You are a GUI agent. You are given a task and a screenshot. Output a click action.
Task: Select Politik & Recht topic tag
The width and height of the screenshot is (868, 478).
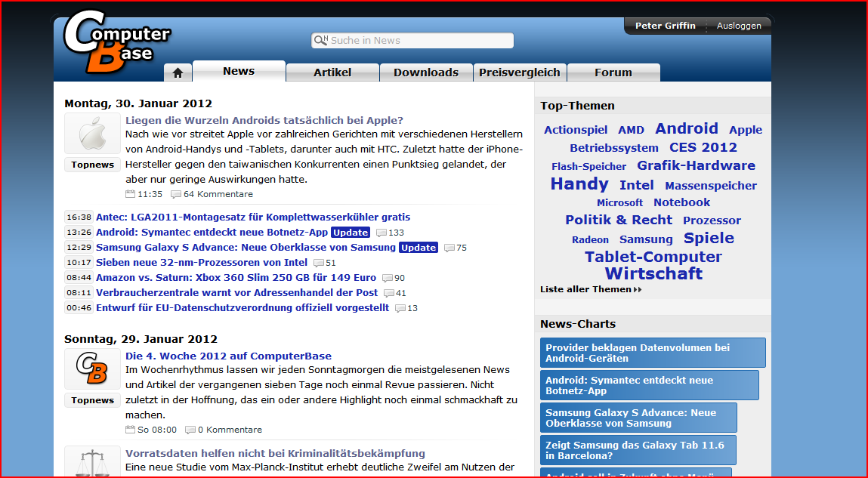tap(619, 220)
